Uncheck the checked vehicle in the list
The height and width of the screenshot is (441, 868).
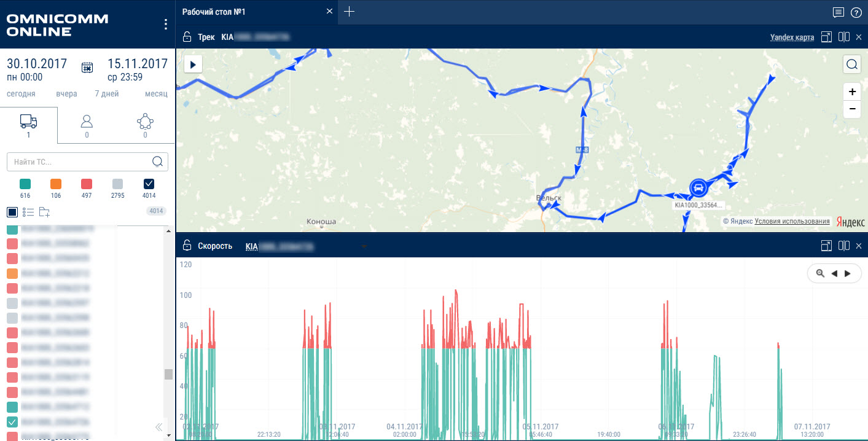coord(12,421)
